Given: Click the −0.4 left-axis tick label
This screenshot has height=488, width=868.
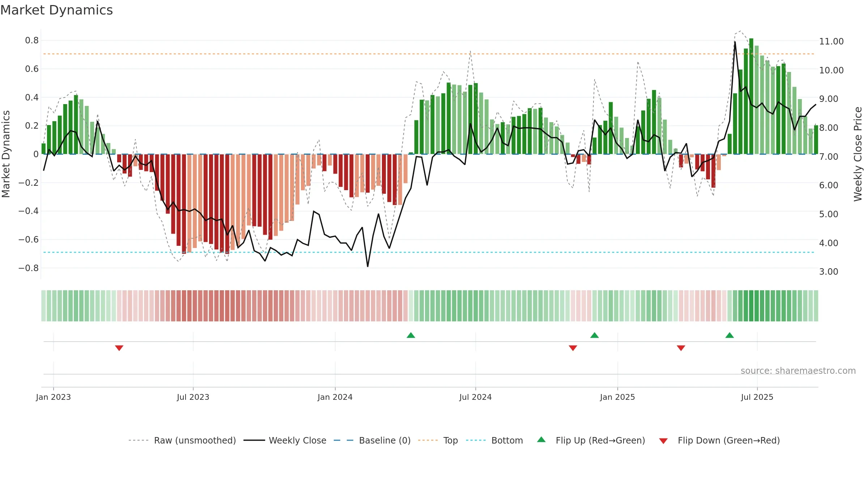Looking at the screenshot, I should pyautogui.click(x=29, y=211).
